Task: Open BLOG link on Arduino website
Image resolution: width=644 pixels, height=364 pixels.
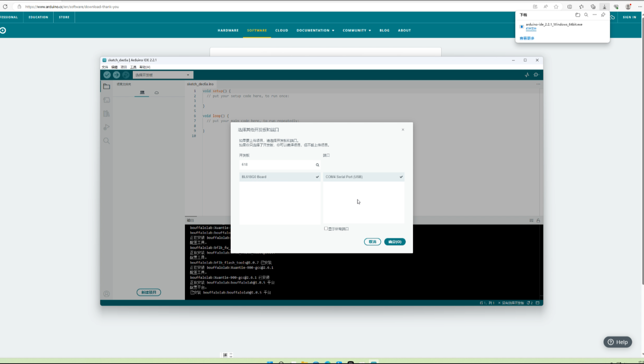Action: click(x=385, y=30)
